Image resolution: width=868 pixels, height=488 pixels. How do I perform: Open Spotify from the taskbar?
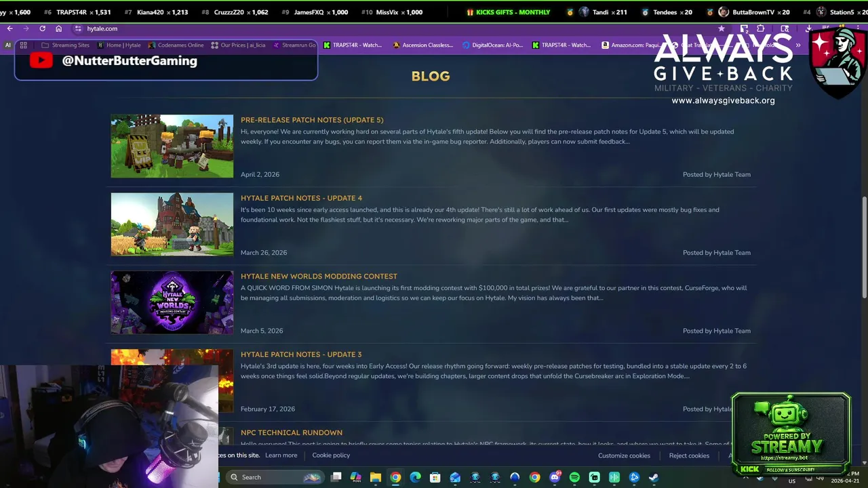574,477
